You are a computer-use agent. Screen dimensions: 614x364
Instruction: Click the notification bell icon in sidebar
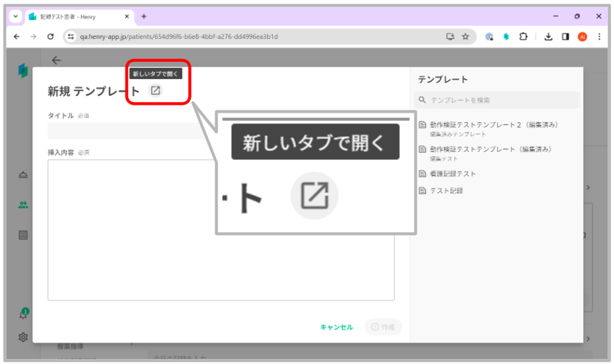coord(23,314)
